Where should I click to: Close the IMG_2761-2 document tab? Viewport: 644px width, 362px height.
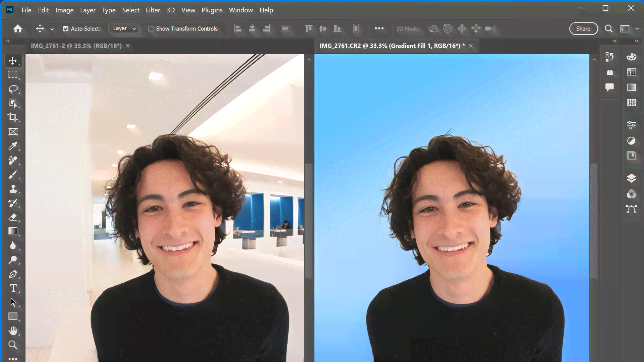coord(128,46)
